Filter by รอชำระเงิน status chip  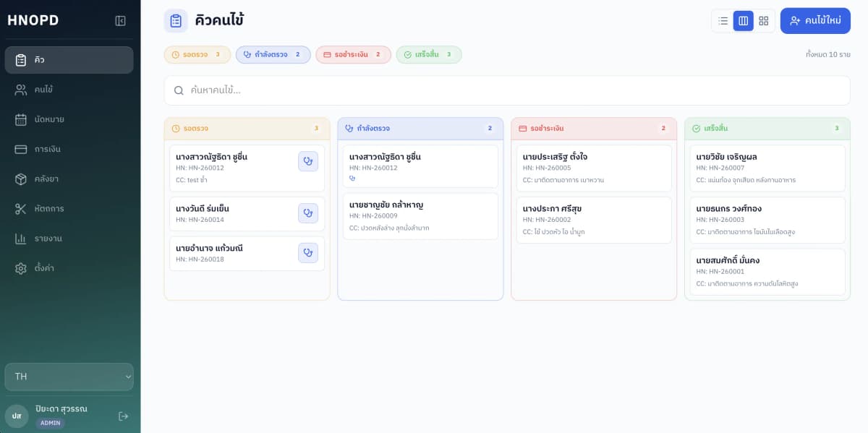[353, 55]
